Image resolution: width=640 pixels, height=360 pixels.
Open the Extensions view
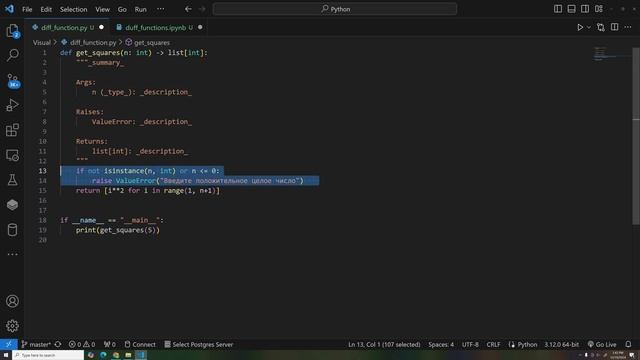pyautogui.click(x=12, y=130)
